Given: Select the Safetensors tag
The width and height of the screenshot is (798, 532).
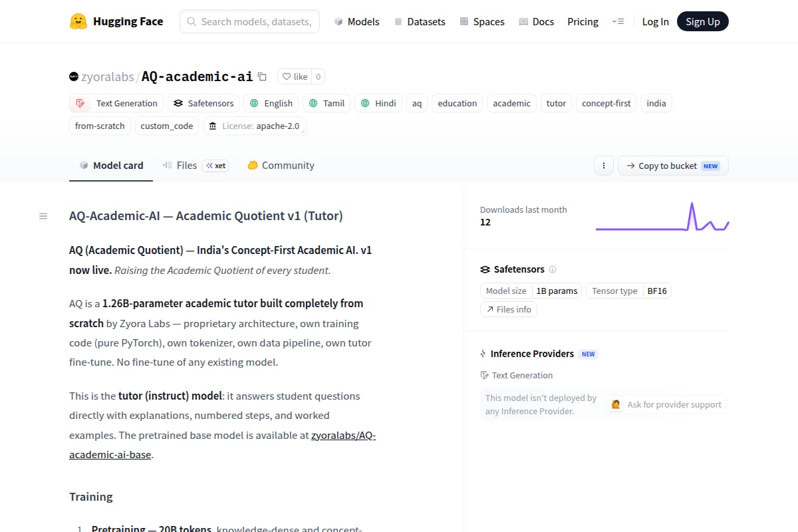Looking at the screenshot, I should [x=204, y=103].
